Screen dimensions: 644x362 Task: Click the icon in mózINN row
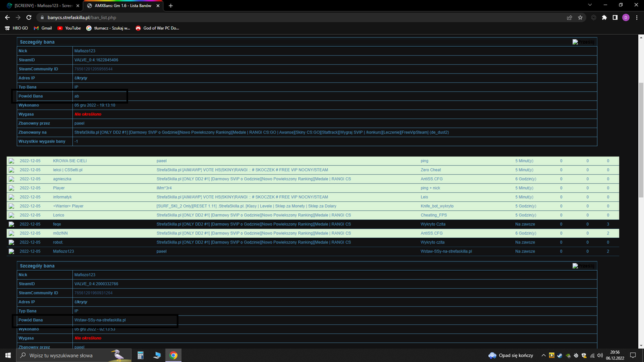12,233
